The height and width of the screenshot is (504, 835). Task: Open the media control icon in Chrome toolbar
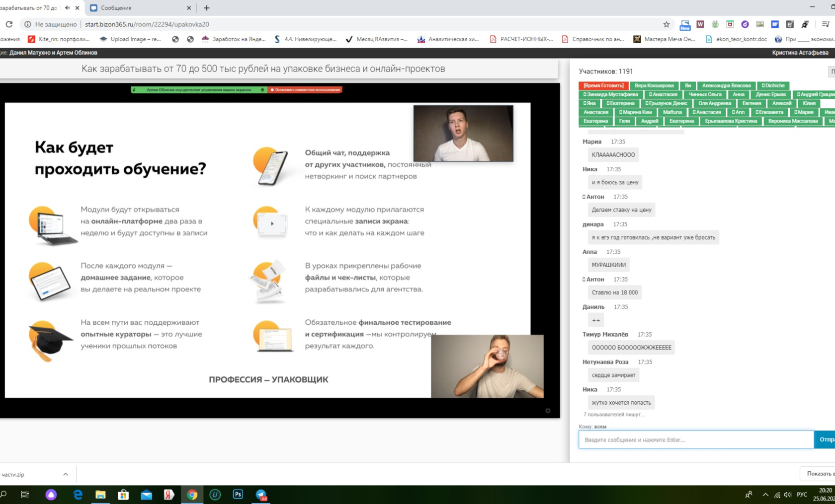click(826, 24)
